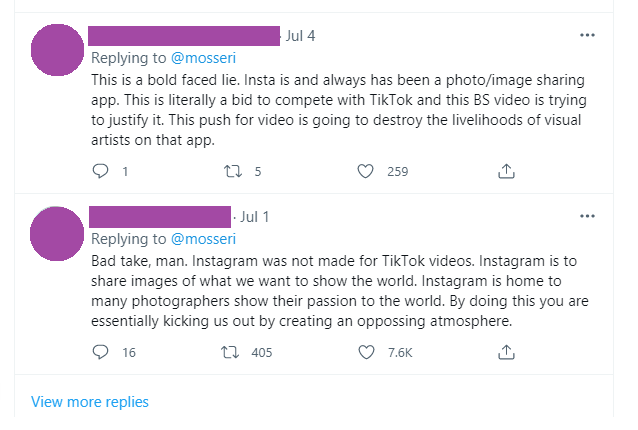This screenshot has width=638, height=430.
Task: Retweet the Jul 4 tweet
Action: tap(233, 171)
